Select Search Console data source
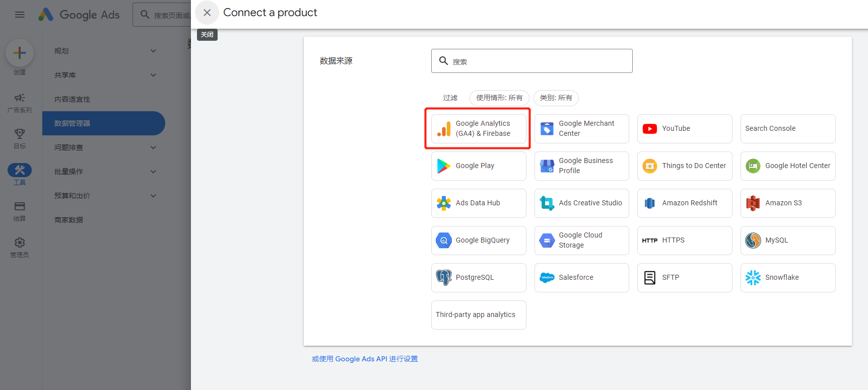This screenshot has height=390, width=868. point(788,129)
